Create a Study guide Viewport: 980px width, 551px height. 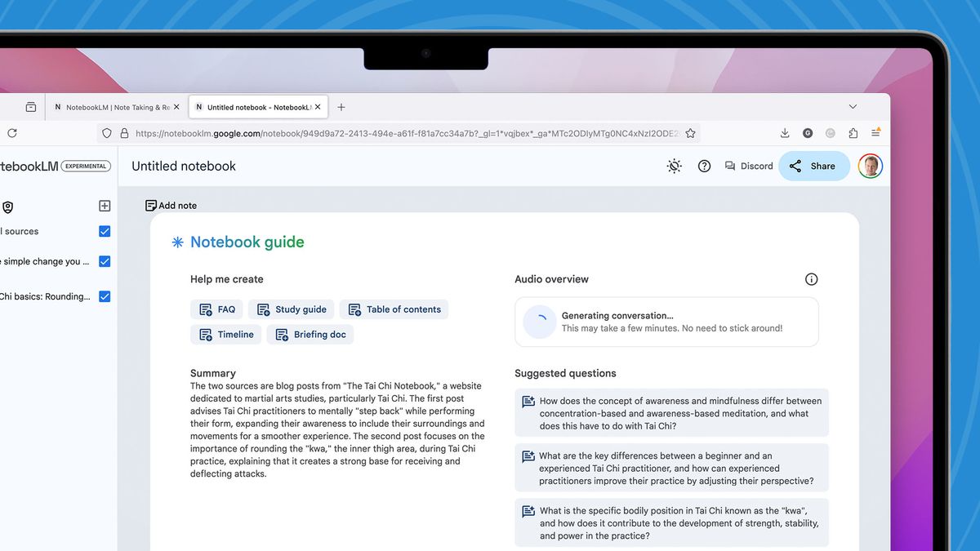(x=292, y=309)
